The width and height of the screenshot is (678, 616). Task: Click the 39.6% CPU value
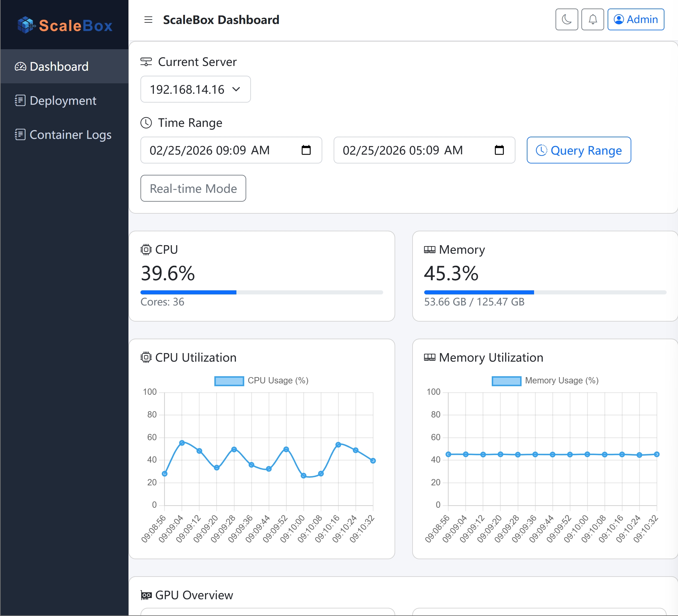coord(168,273)
